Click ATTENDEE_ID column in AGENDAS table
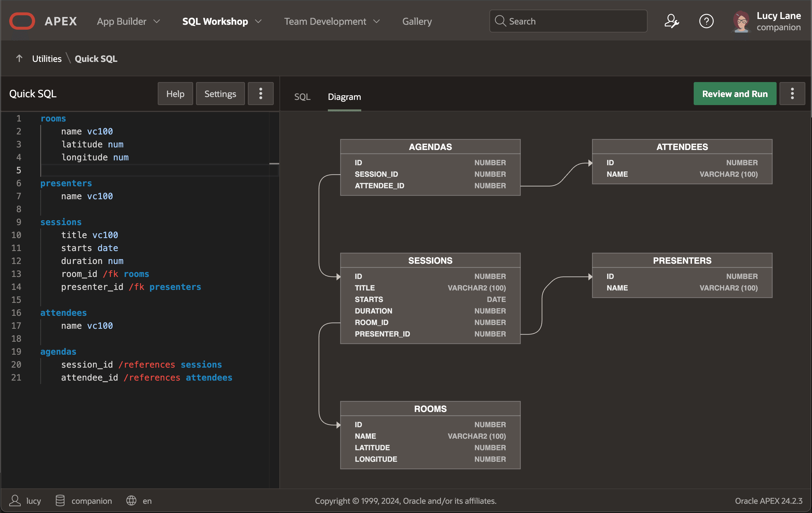Image resolution: width=812 pixels, height=513 pixels. 430,185
